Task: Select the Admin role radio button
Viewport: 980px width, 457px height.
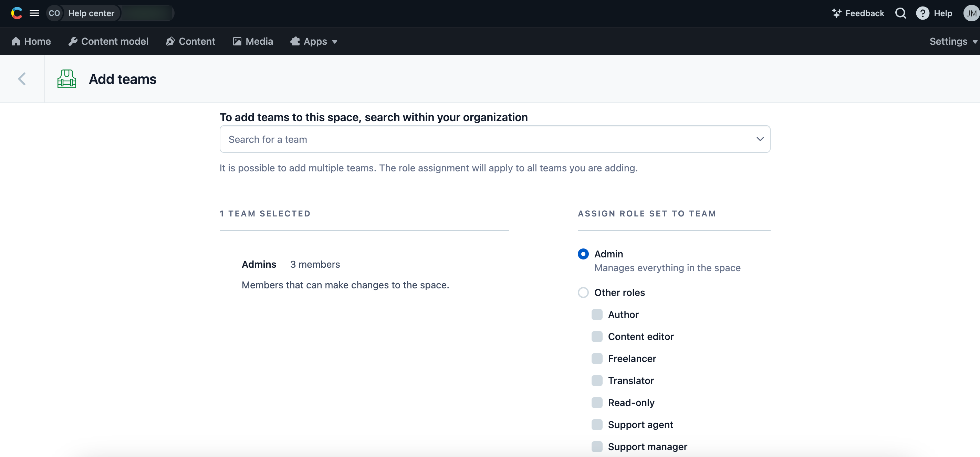Action: [582, 254]
